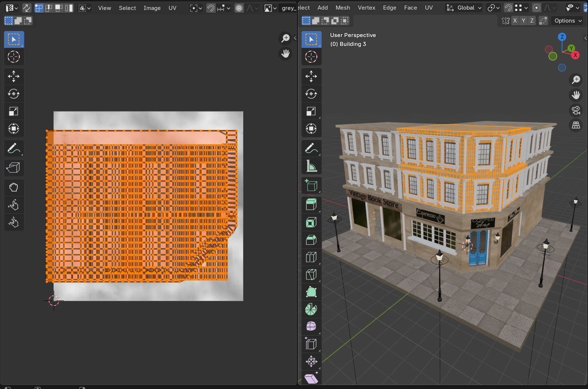Select the Pinch tool in the UV editor

pos(14,222)
